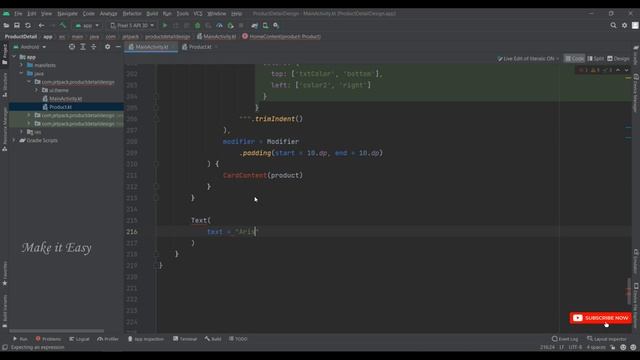The image size is (640, 360).
Task: Sync project with Gradle files icon
Action: [255, 25]
